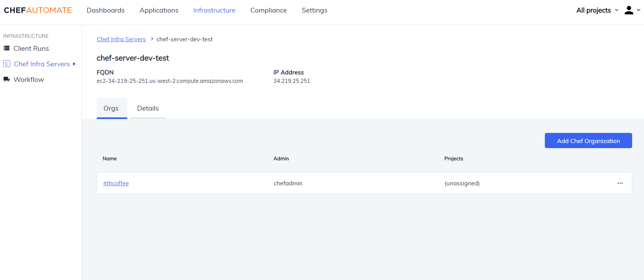Click the Workflow truck icon
This screenshot has height=280, width=644.
point(6,79)
